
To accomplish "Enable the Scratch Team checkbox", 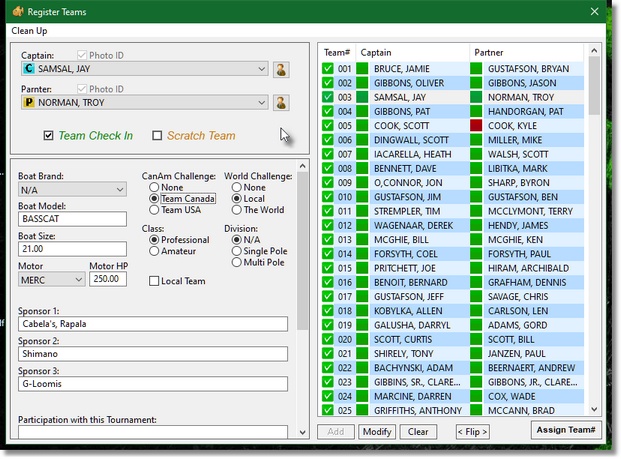I will click(x=157, y=136).
